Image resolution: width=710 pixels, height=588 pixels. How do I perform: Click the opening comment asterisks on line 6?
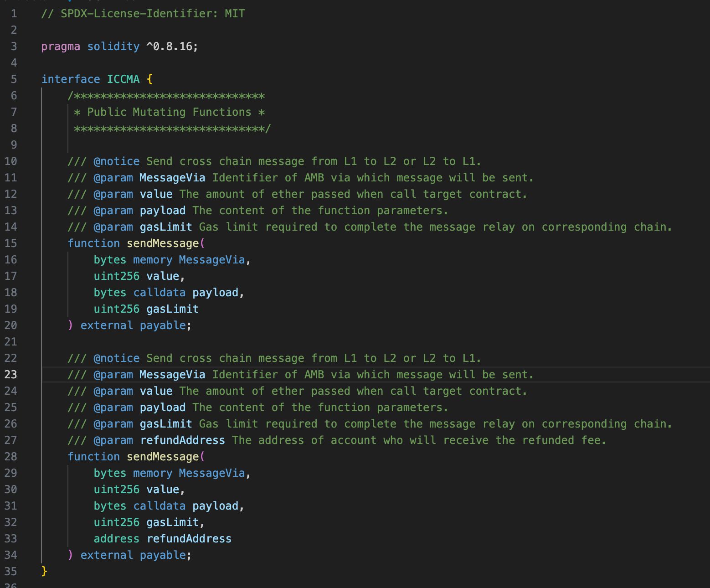pyautogui.click(x=166, y=96)
